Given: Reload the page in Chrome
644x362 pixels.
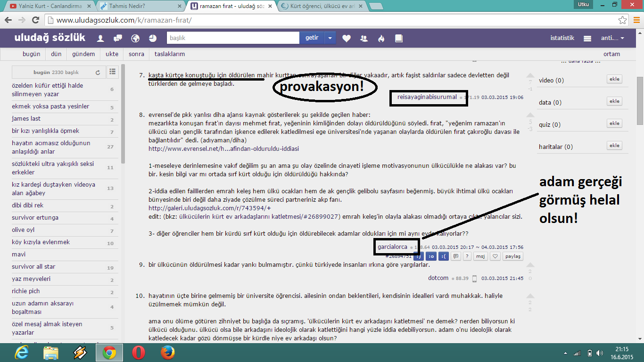Looking at the screenshot, I should tap(35, 20).
